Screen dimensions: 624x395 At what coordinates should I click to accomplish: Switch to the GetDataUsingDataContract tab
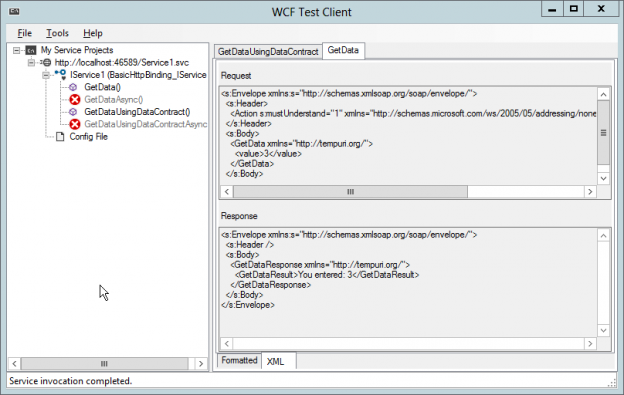[268, 52]
